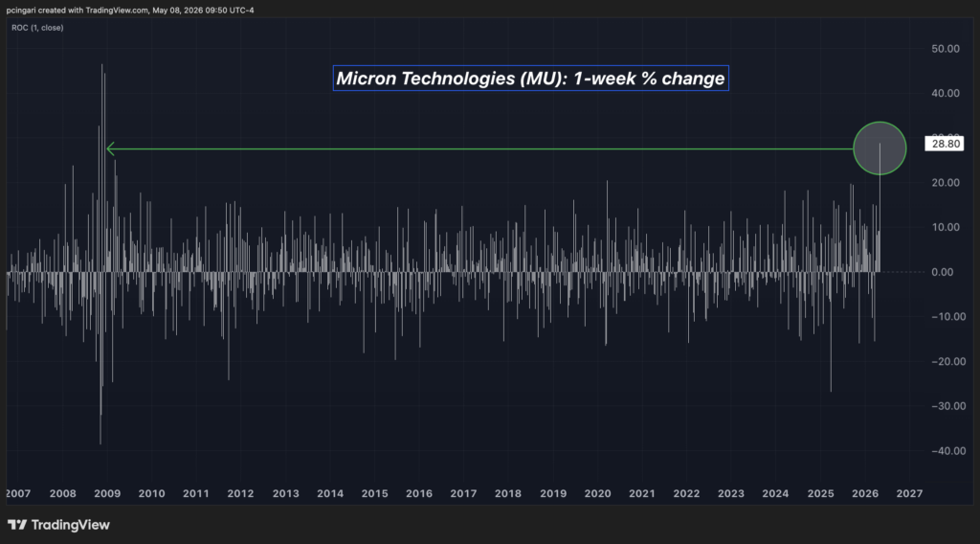Click the 2019 year label on the time axis
980x544 pixels.
point(553,493)
